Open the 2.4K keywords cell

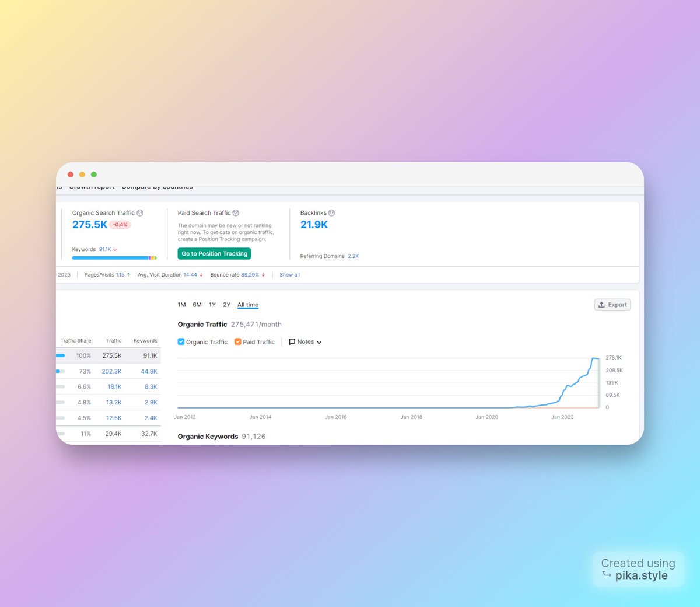151,418
